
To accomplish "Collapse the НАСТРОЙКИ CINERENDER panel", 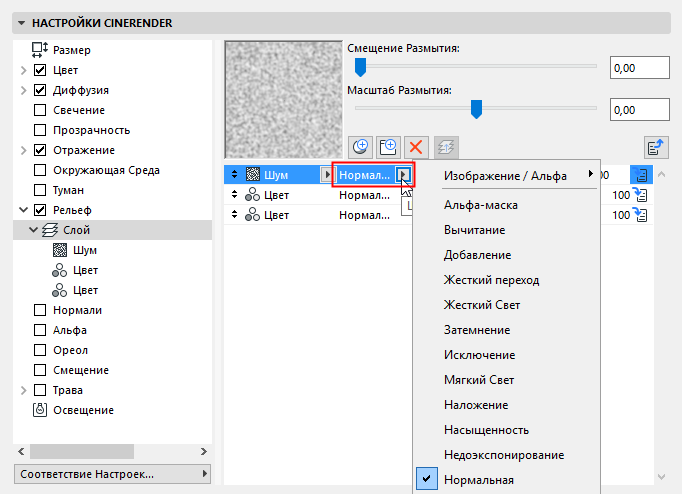I will [x=21, y=21].
